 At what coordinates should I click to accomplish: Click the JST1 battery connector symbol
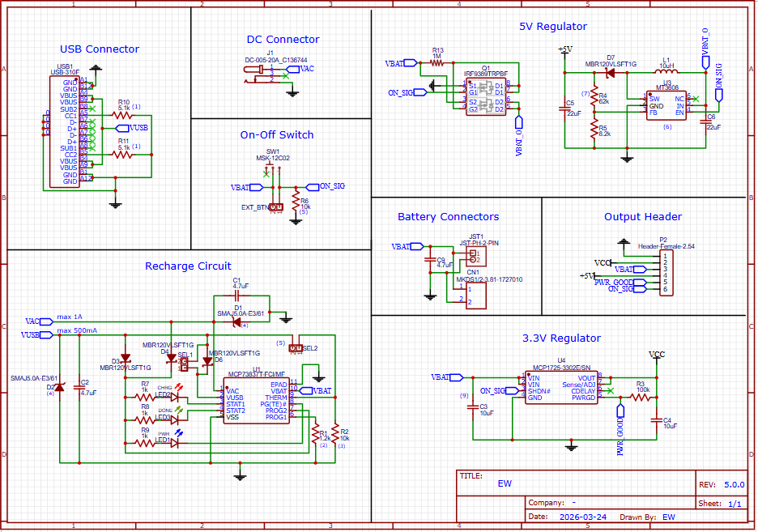473,257
